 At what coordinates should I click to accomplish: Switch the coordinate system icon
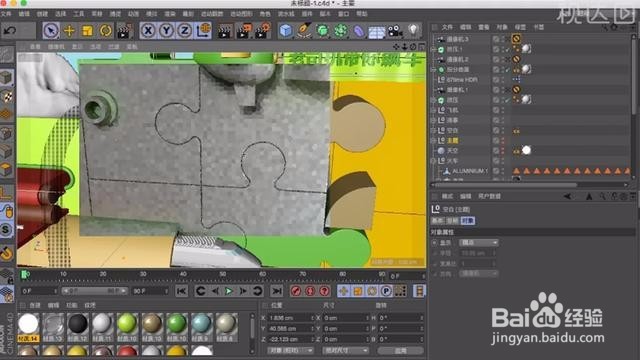pos(203,31)
